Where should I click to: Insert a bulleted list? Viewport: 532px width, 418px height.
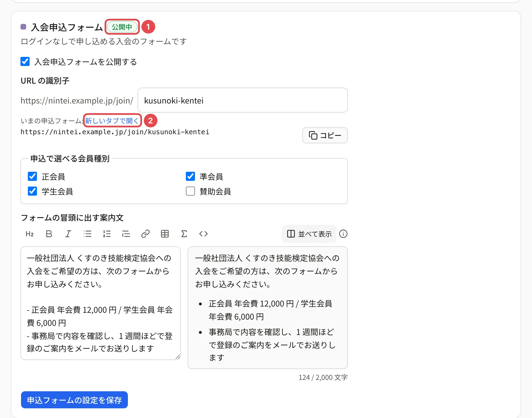(88, 234)
